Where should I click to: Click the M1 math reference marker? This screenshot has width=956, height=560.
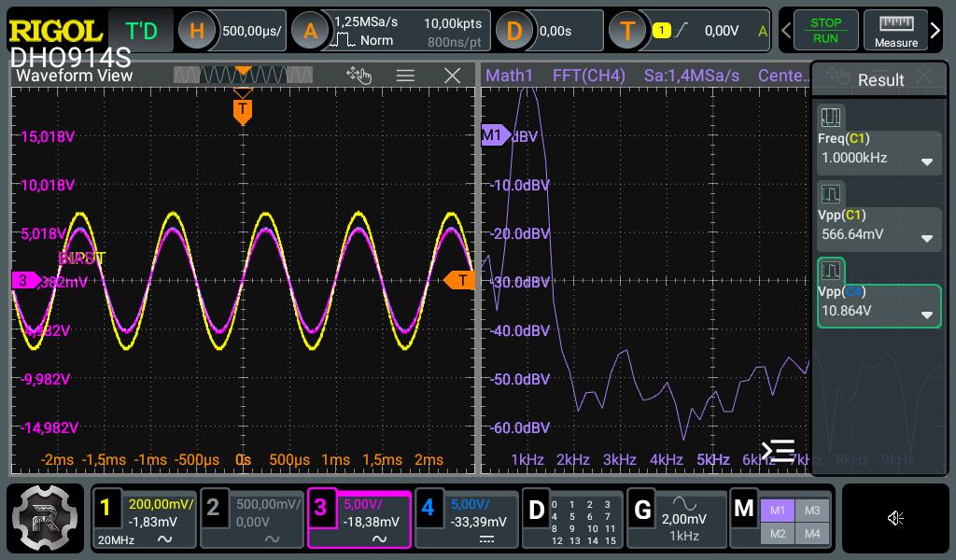pyautogui.click(x=495, y=135)
